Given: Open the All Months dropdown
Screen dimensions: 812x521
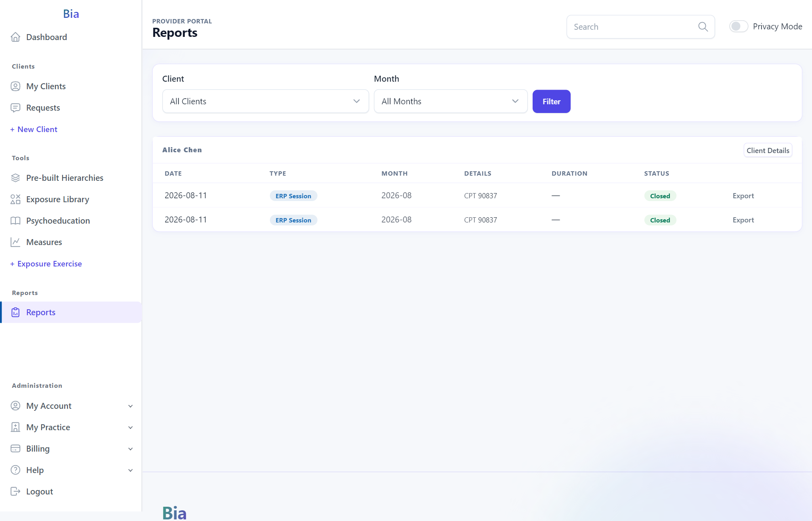Looking at the screenshot, I should (x=451, y=101).
